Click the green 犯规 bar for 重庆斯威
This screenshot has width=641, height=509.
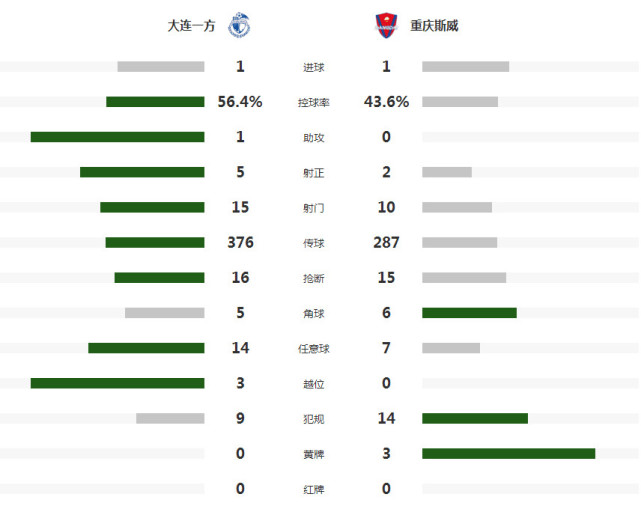(475, 418)
